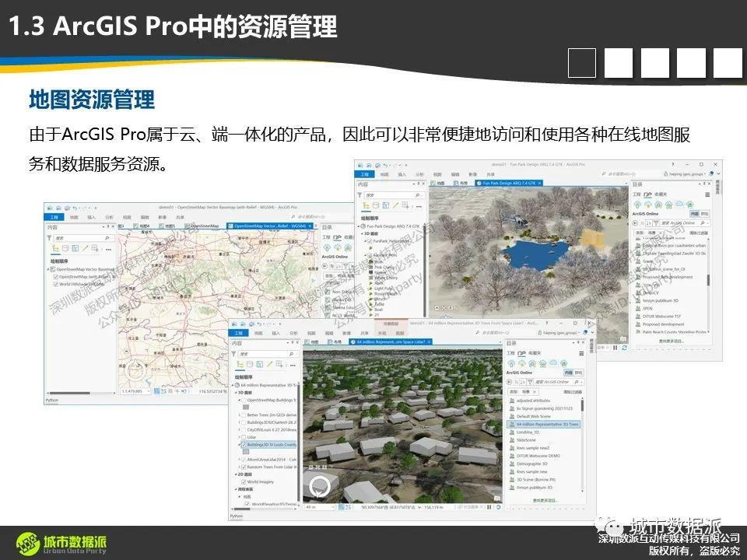Toggle the Better Trees 2m GEDI layer checkbox

pyautogui.click(x=243, y=415)
